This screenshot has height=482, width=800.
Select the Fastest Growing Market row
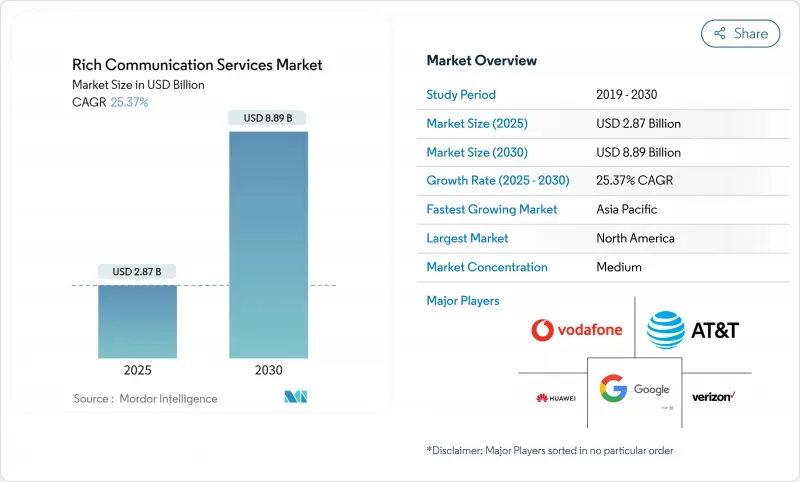pyautogui.click(x=588, y=210)
